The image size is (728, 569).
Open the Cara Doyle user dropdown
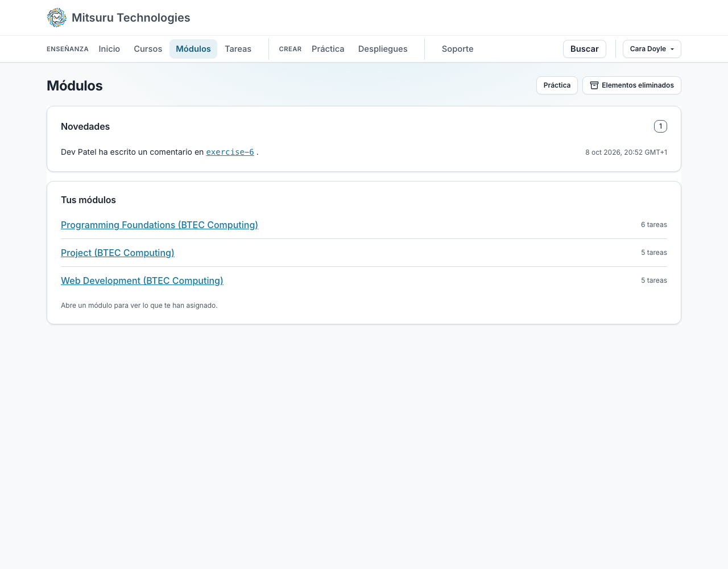click(652, 49)
